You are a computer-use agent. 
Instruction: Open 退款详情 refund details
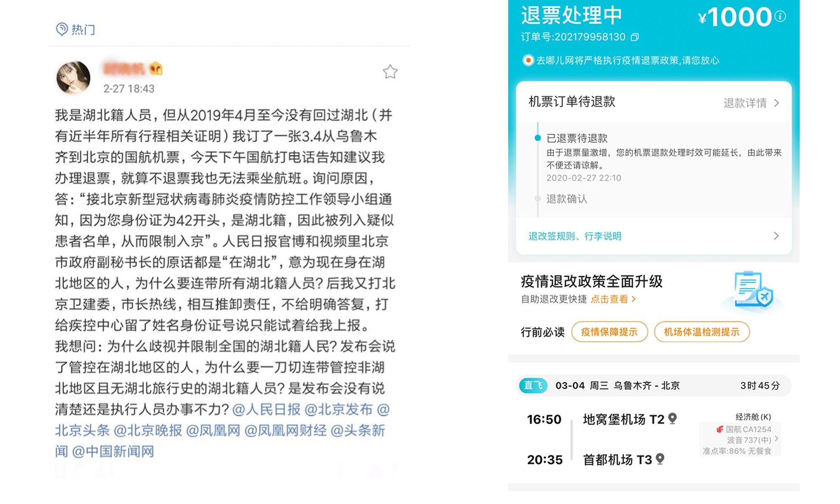tap(745, 103)
